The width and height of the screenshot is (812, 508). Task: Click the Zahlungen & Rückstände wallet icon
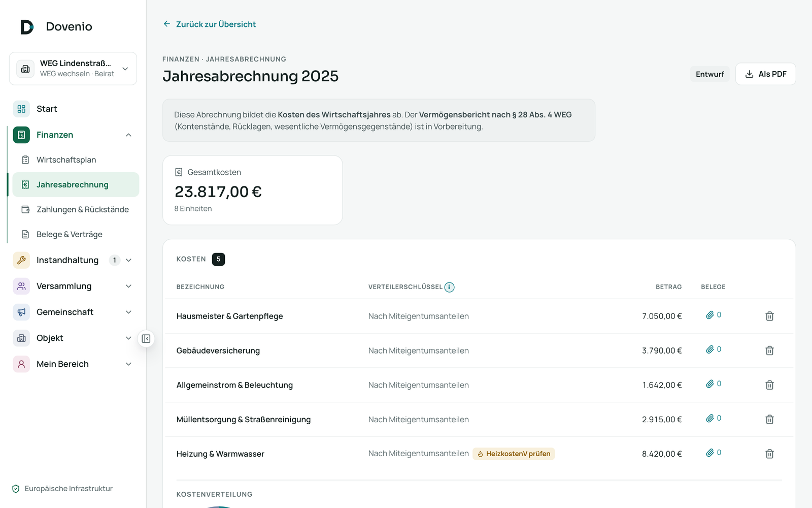(25, 209)
